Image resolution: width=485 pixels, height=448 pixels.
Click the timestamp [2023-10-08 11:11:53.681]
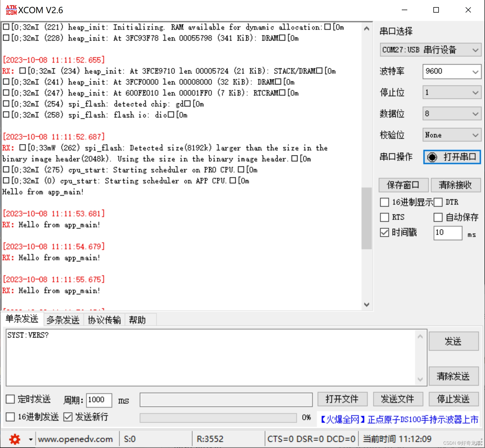click(54, 214)
